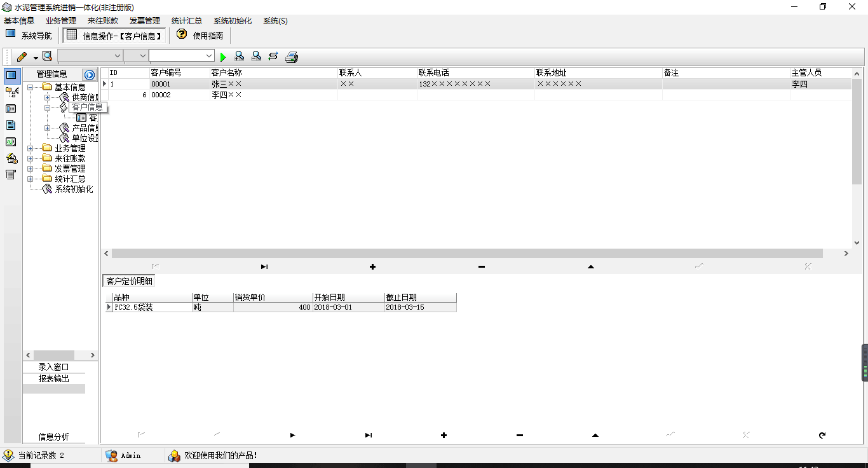Click the 录入窗口 button
868x468 pixels.
click(53, 367)
